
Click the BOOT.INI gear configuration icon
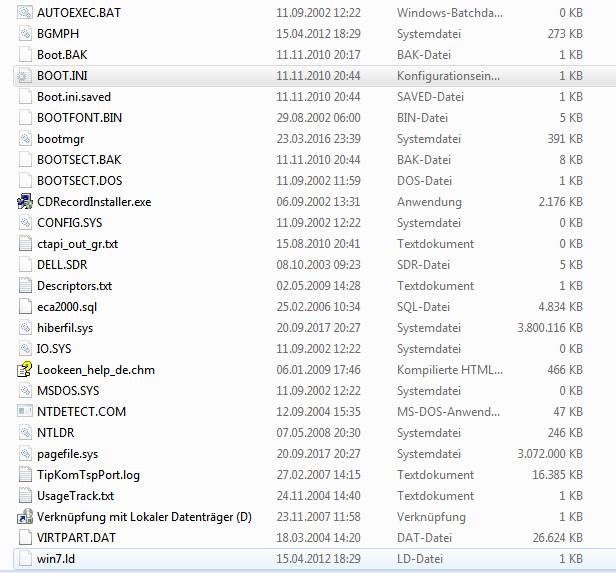tap(25, 76)
